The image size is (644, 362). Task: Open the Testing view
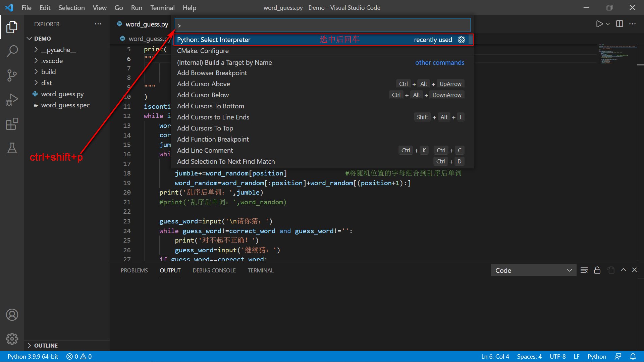pyautogui.click(x=12, y=148)
